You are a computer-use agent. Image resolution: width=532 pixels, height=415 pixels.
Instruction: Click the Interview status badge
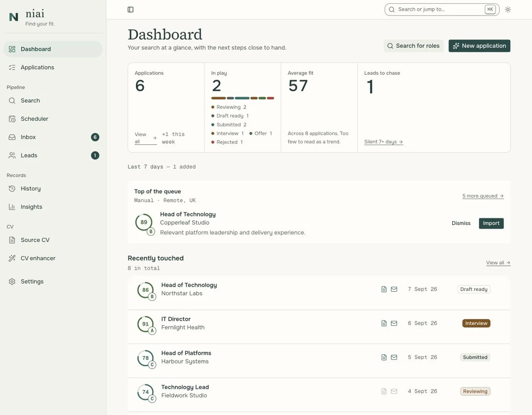click(476, 323)
